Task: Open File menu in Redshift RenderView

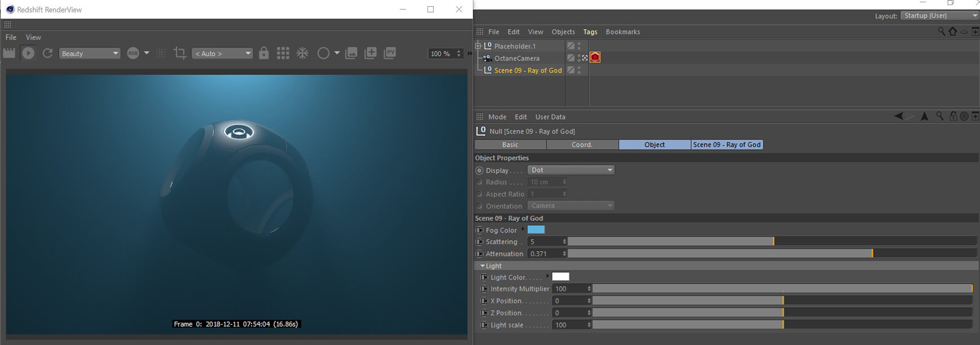Action: [11, 37]
